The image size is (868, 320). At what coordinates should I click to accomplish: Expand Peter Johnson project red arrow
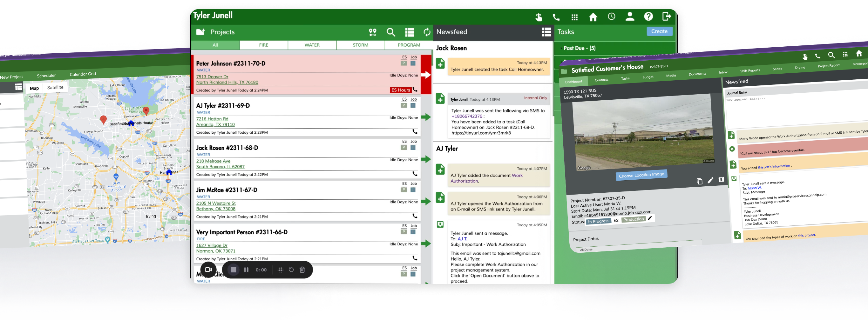(x=426, y=75)
